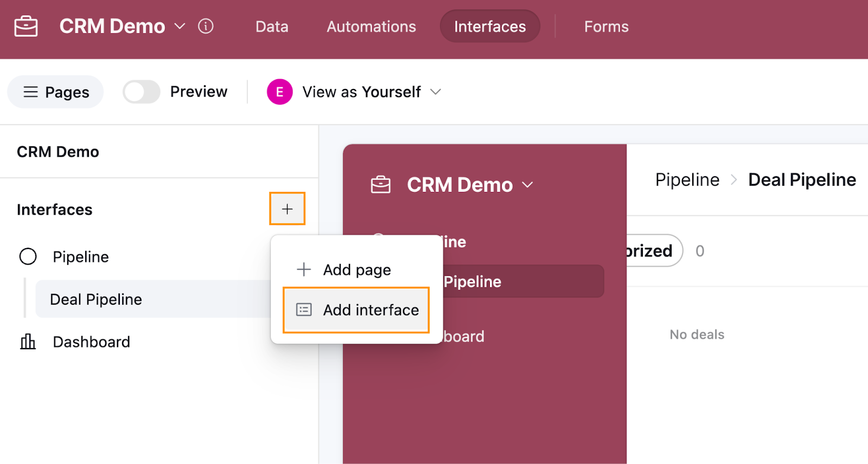Click the Deal Pipeline breadcrumb title
Screen dimensions: 868x464
(x=802, y=180)
